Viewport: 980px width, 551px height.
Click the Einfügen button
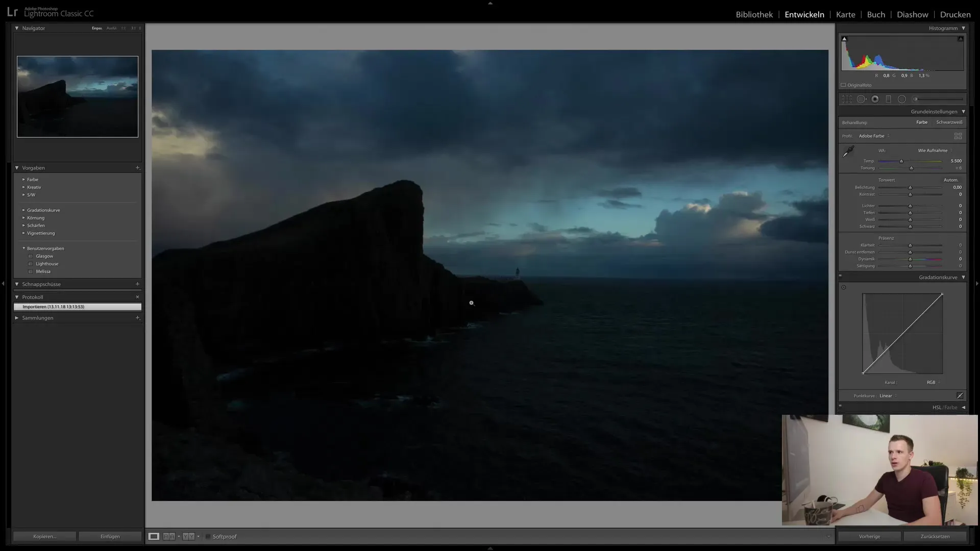click(110, 536)
